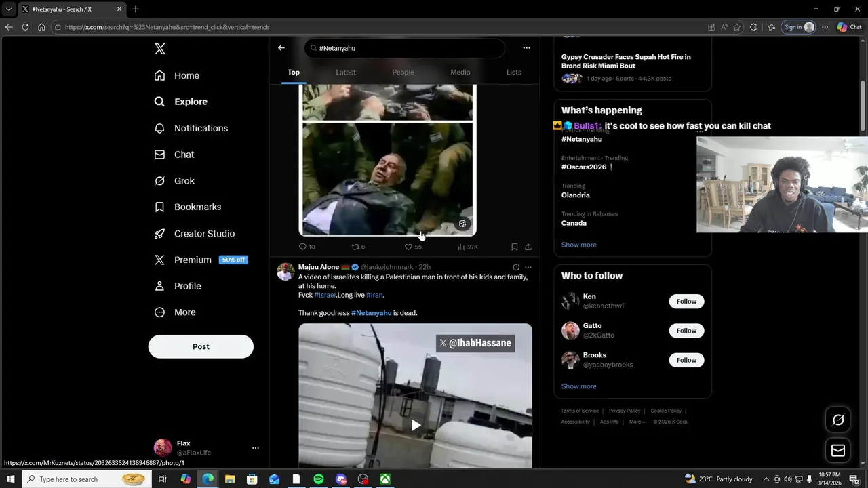Follow Gatto @2kGatto
Screen dimensions: 868x488
tap(686, 331)
